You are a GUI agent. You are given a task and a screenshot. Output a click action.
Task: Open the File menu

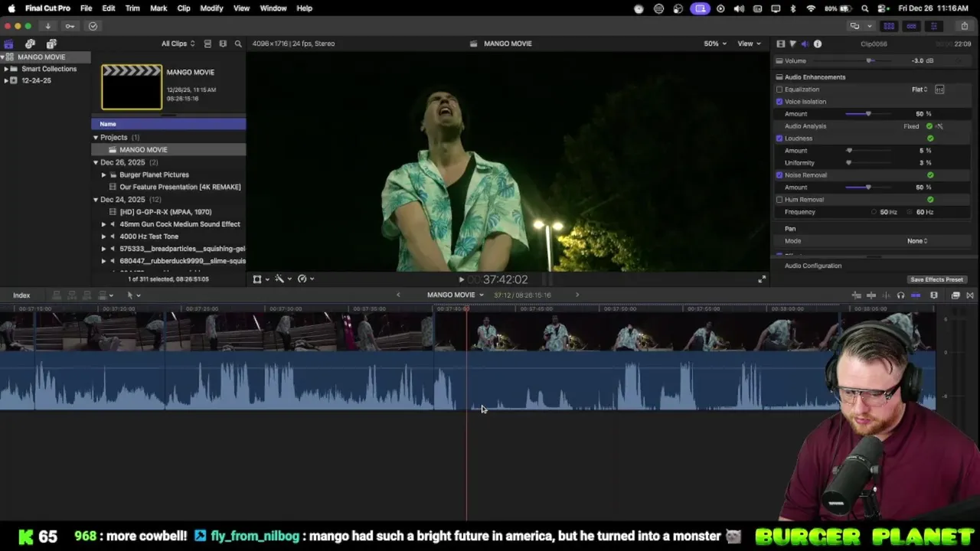87,8
